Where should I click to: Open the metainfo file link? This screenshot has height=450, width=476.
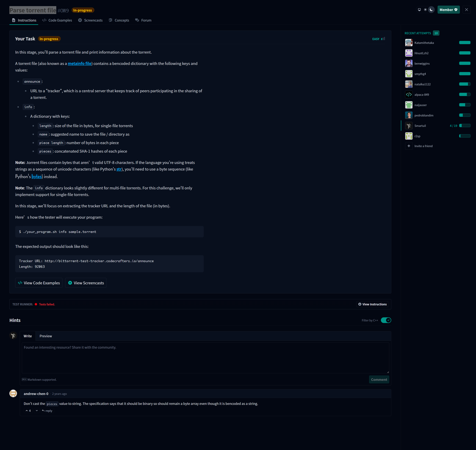(x=79, y=63)
